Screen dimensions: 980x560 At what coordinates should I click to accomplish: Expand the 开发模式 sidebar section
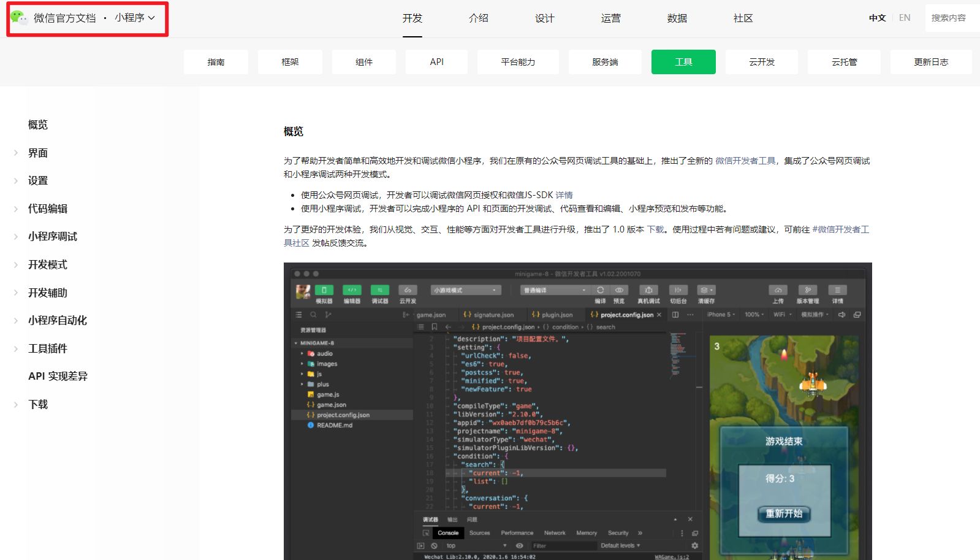click(48, 265)
